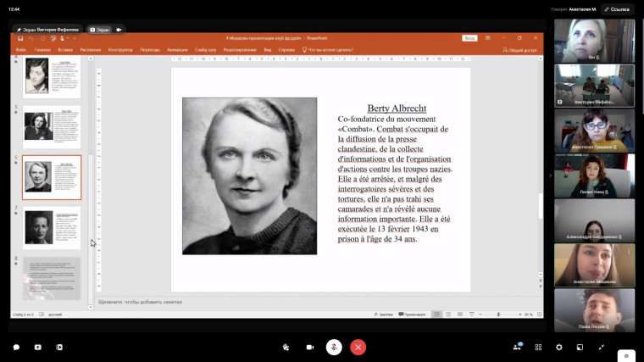This screenshot has width=644, height=362.
Task: Switch to reading view icon
Action: click(460, 315)
